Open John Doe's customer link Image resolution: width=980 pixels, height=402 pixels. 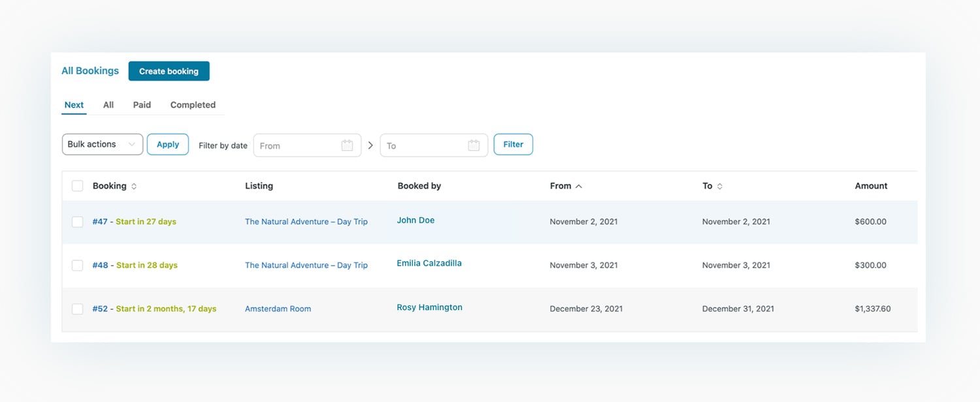(x=416, y=221)
